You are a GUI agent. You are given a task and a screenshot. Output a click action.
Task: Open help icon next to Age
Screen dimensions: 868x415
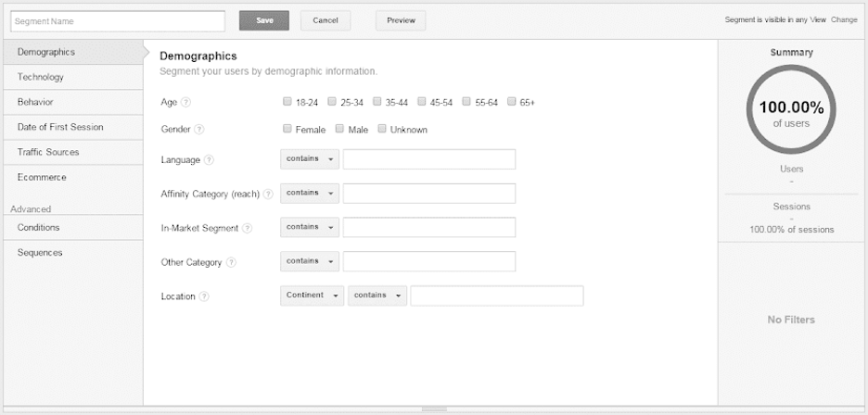[186, 103]
